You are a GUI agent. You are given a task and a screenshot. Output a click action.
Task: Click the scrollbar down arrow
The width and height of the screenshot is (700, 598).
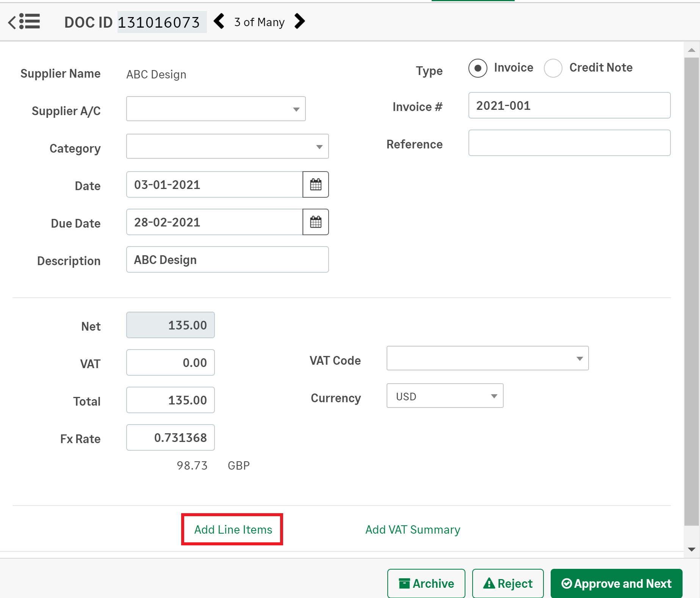692,549
